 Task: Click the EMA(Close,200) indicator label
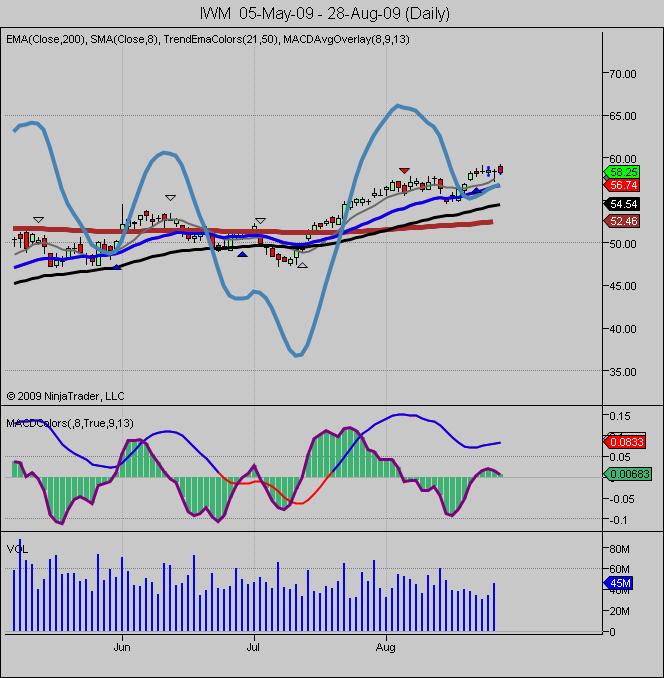coord(45,39)
